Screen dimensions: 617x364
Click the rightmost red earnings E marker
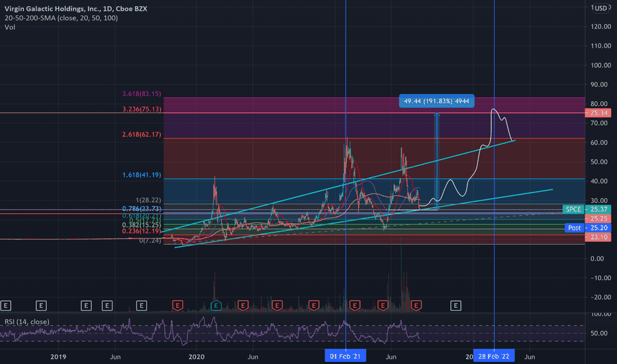click(416, 305)
